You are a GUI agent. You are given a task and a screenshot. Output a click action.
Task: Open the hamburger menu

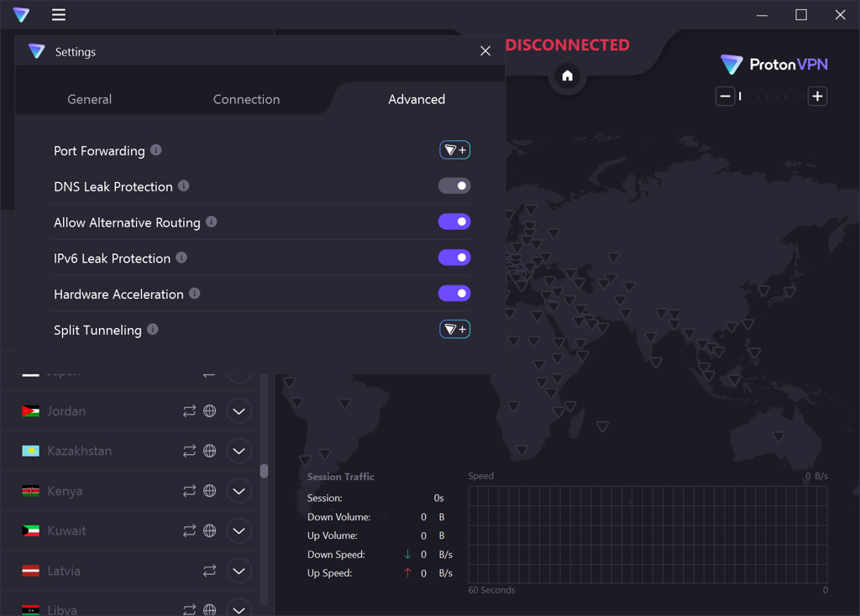[59, 15]
